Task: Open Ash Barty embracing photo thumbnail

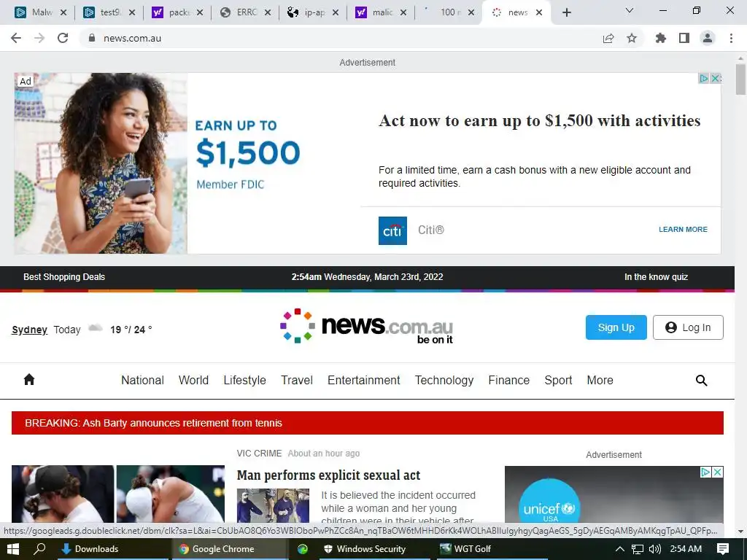Action: (63, 494)
